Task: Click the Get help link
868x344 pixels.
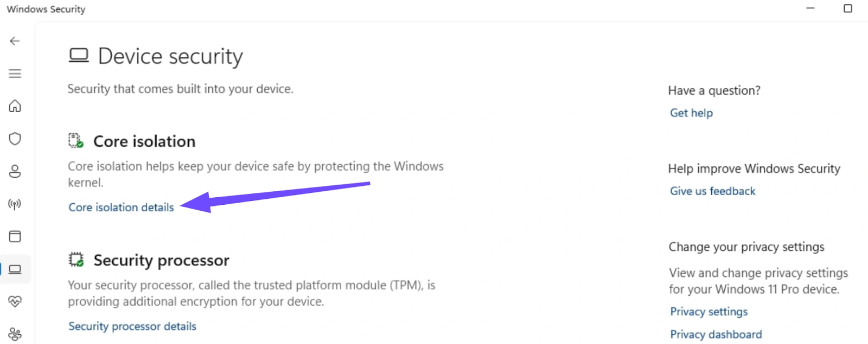Action: (x=691, y=113)
